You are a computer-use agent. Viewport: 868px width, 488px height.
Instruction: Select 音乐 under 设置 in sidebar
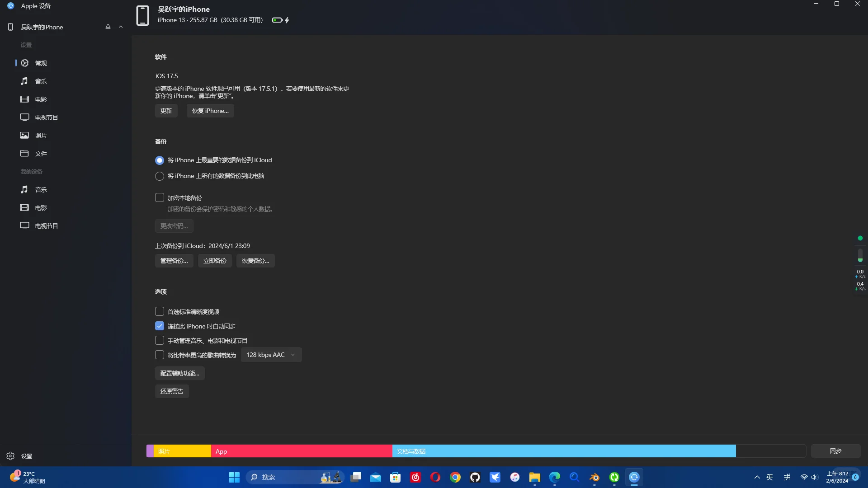[41, 81]
